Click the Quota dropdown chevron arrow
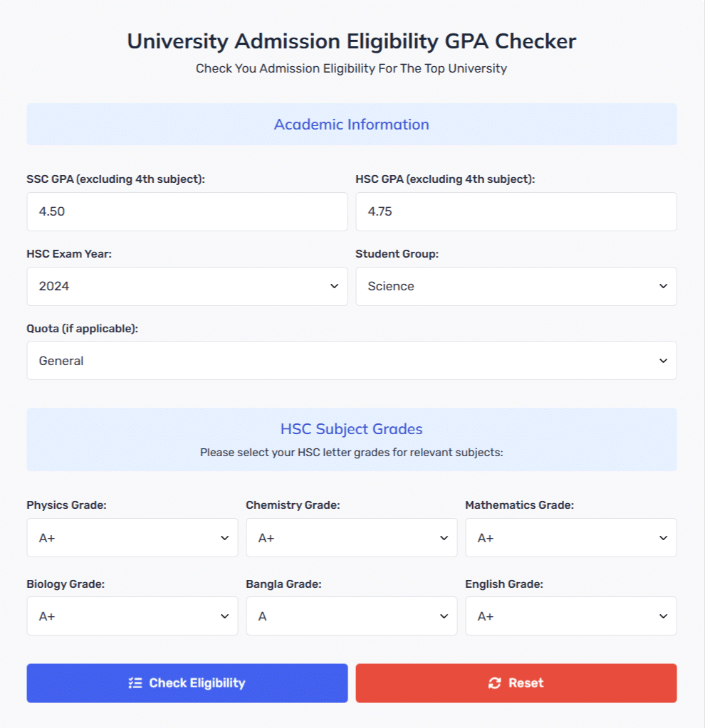This screenshot has height=728, width=705. click(663, 361)
